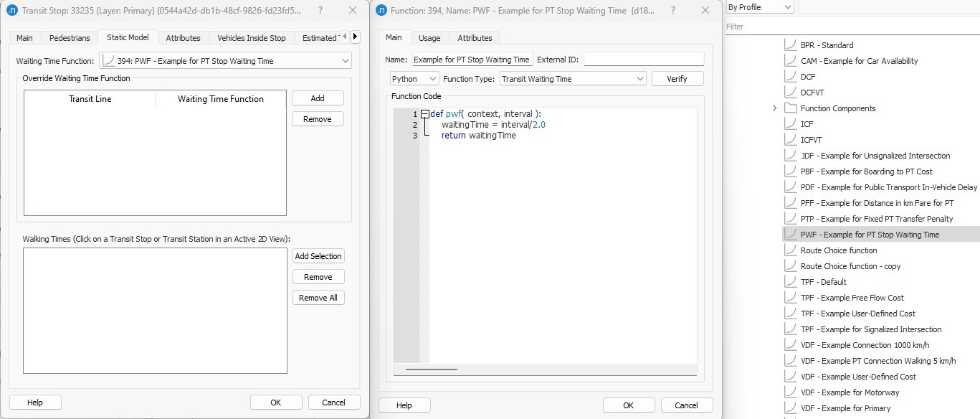Click the Verify button
This screenshot has height=419, width=980.
[677, 79]
